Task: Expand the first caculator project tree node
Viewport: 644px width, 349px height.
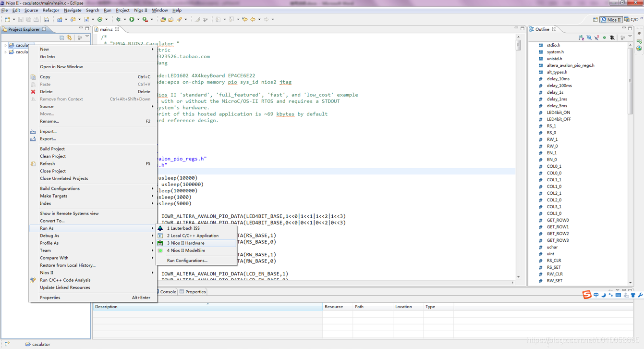Action: click(6, 45)
